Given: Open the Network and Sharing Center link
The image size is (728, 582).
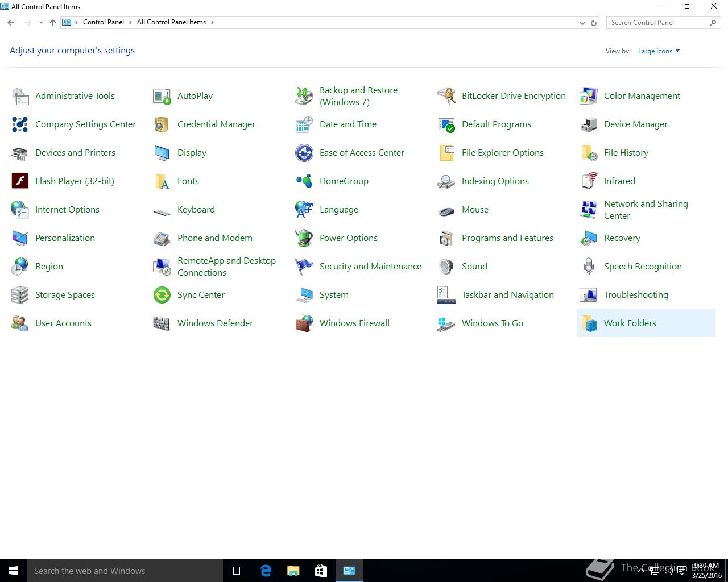Looking at the screenshot, I should [646, 210].
